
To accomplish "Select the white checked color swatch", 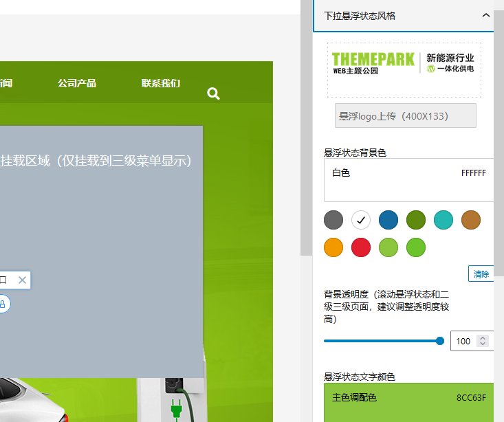I will [361, 220].
